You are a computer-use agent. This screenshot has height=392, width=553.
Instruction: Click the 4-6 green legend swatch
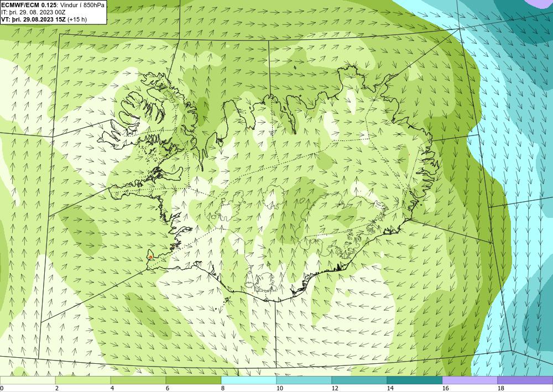pyautogui.click(x=138, y=380)
